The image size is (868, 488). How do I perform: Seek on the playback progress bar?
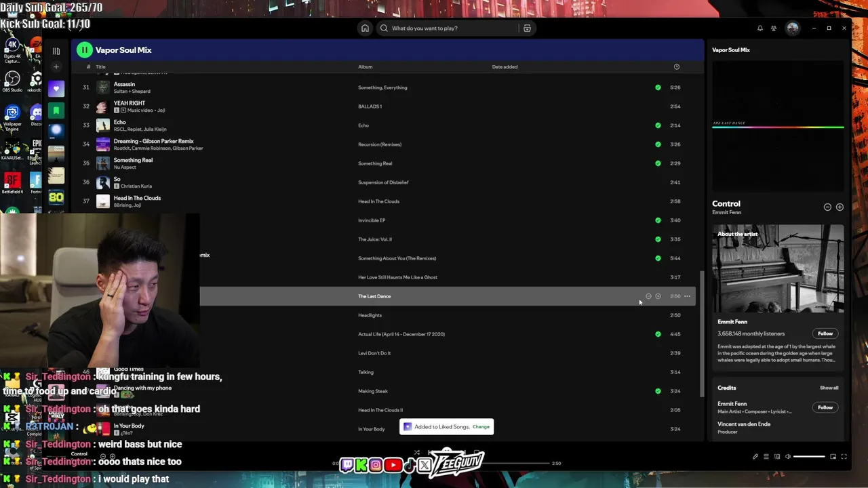pyautogui.click(x=448, y=464)
